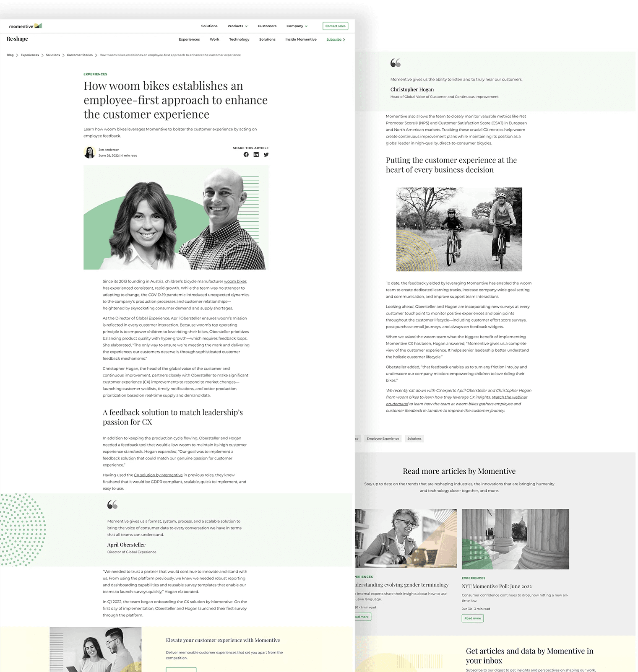Click 'Get articles and data by Momentive' heading
Viewport: 638px width, 672px height.
pyautogui.click(x=529, y=656)
